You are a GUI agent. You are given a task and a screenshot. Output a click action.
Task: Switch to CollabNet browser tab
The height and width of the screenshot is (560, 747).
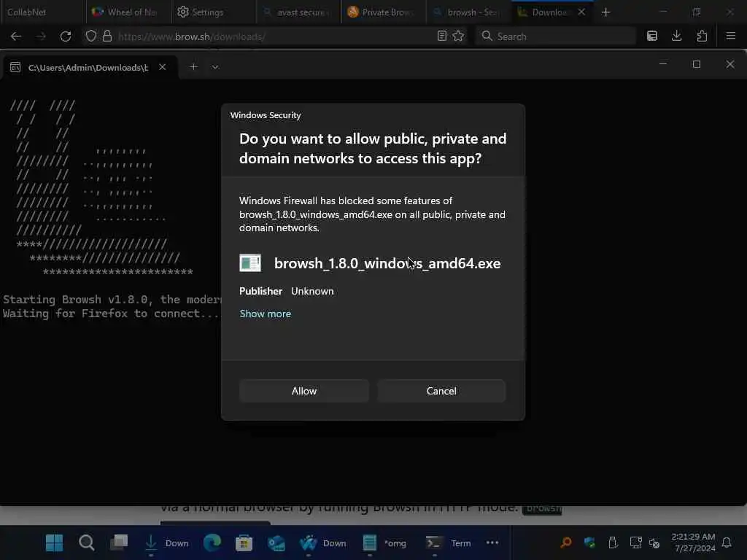(43, 12)
